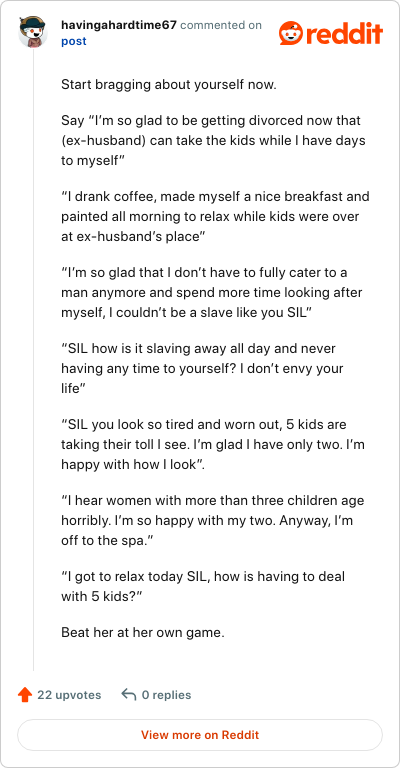Click the reply arrow icon

[x=128, y=695]
